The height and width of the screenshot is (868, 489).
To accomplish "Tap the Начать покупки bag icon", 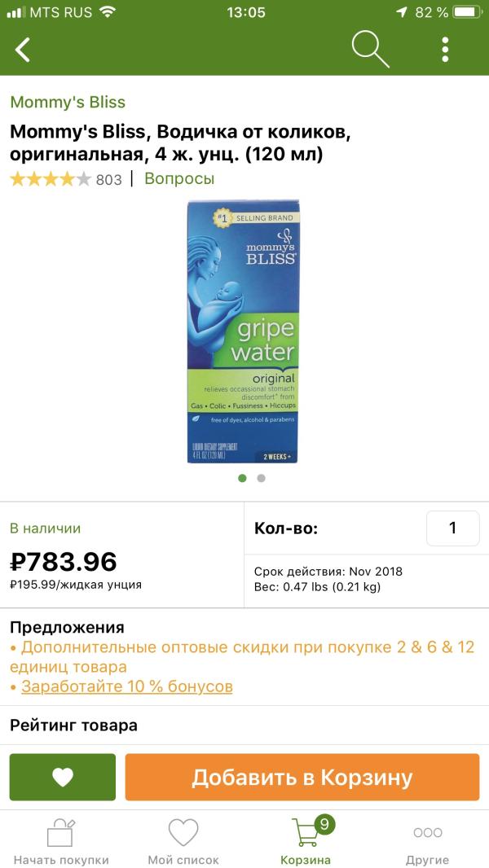I will click(61, 832).
